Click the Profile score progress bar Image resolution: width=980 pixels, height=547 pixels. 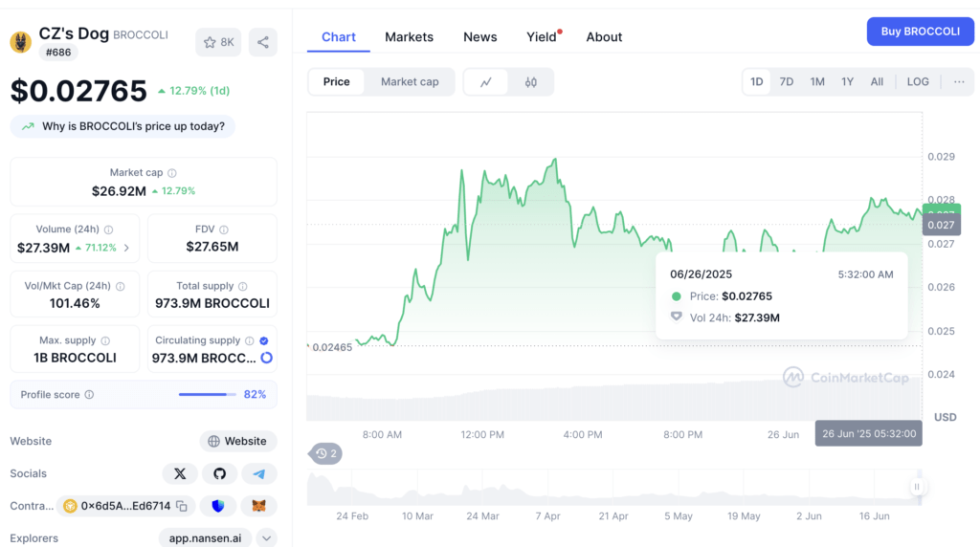[207, 395]
